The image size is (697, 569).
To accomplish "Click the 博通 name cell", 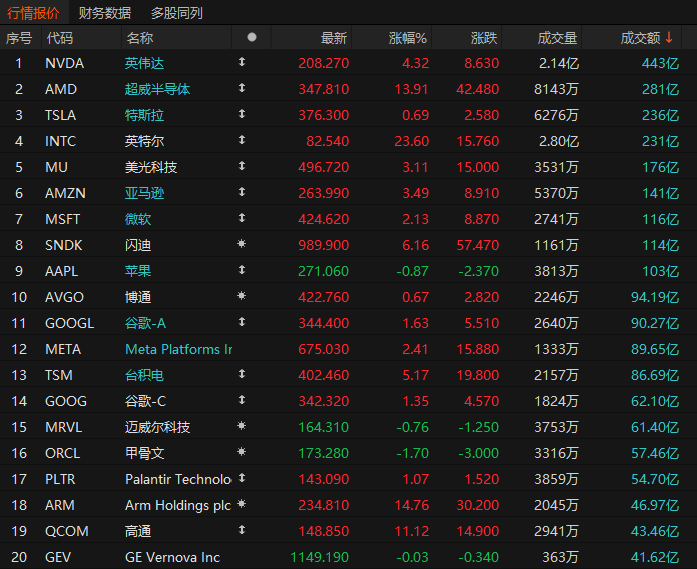I will (x=138, y=297).
